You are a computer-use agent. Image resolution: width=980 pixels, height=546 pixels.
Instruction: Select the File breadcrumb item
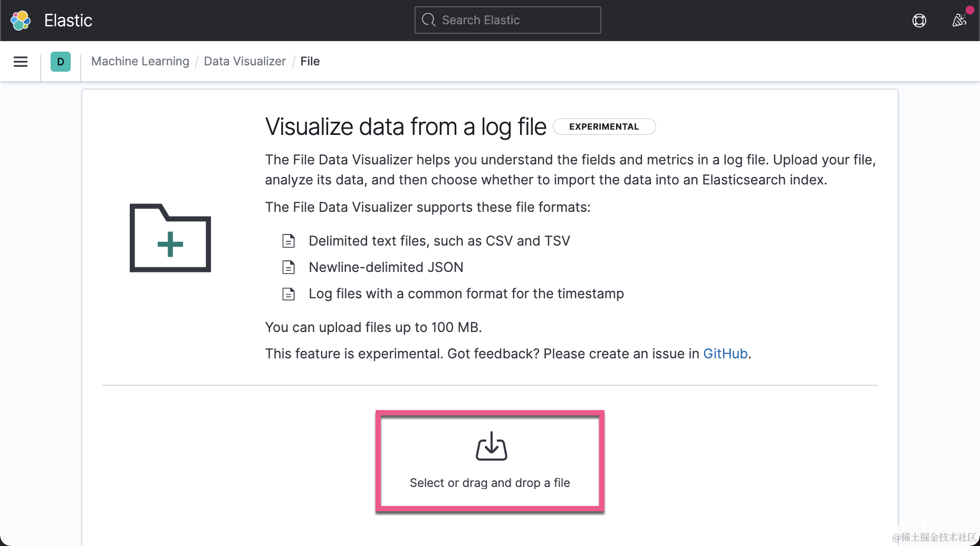pos(310,61)
